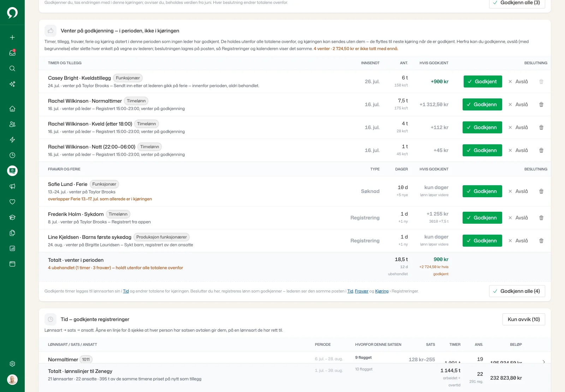
Task: Click trash icon for Frederik Holm Sykdom
Action: pyautogui.click(x=541, y=218)
